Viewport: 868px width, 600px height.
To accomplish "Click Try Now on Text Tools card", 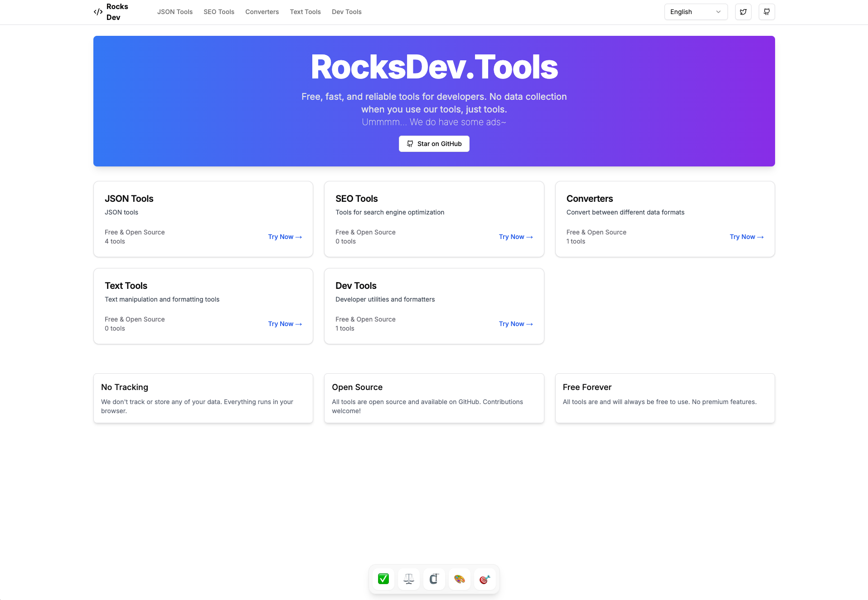I will (x=285, y=324).
